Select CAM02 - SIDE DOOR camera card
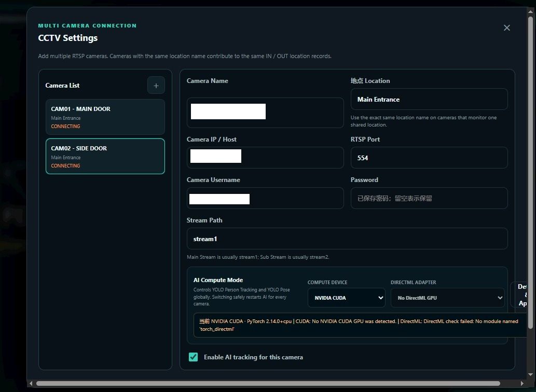 (105, 157)
